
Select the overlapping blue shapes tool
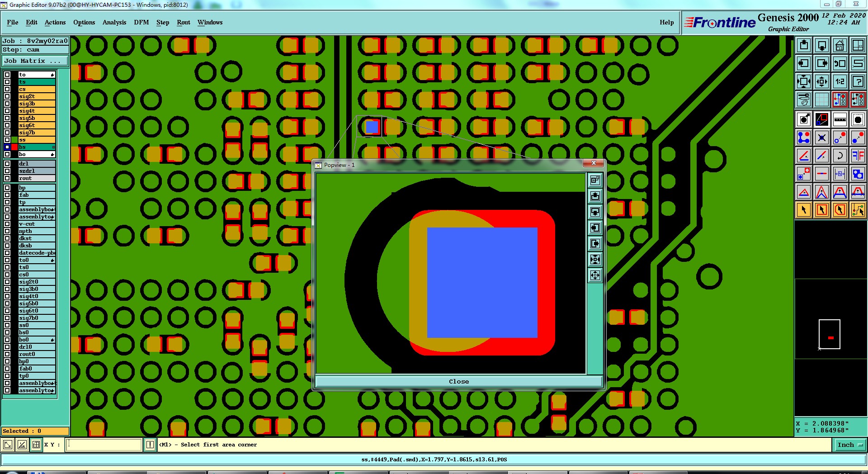point(858,174)
